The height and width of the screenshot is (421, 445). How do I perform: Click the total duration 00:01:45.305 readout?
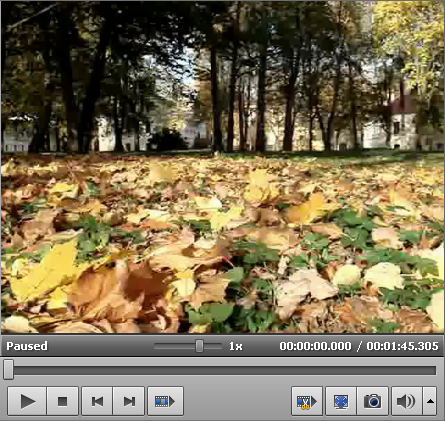tap(402, 346)
